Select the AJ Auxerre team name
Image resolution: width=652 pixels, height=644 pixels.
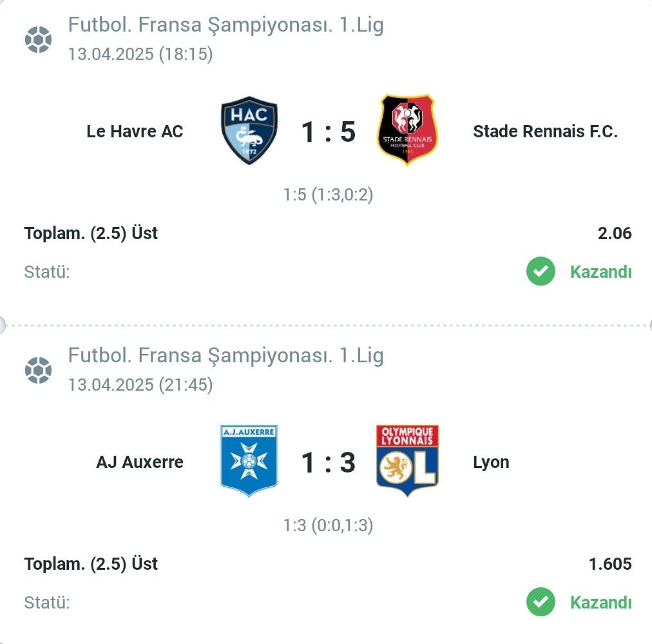point(140,462)
